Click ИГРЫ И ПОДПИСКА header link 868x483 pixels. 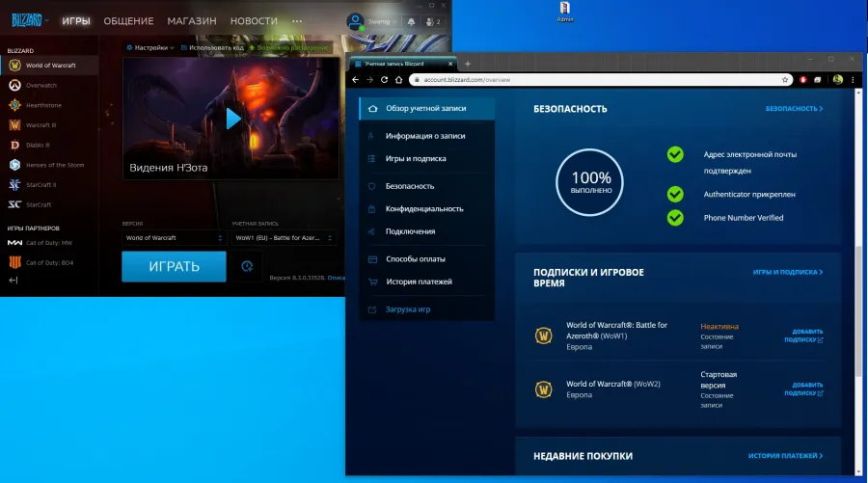(787, 272)
